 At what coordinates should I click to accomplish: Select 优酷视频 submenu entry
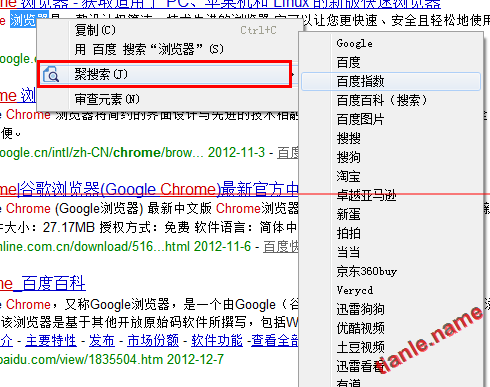point(391,328)
